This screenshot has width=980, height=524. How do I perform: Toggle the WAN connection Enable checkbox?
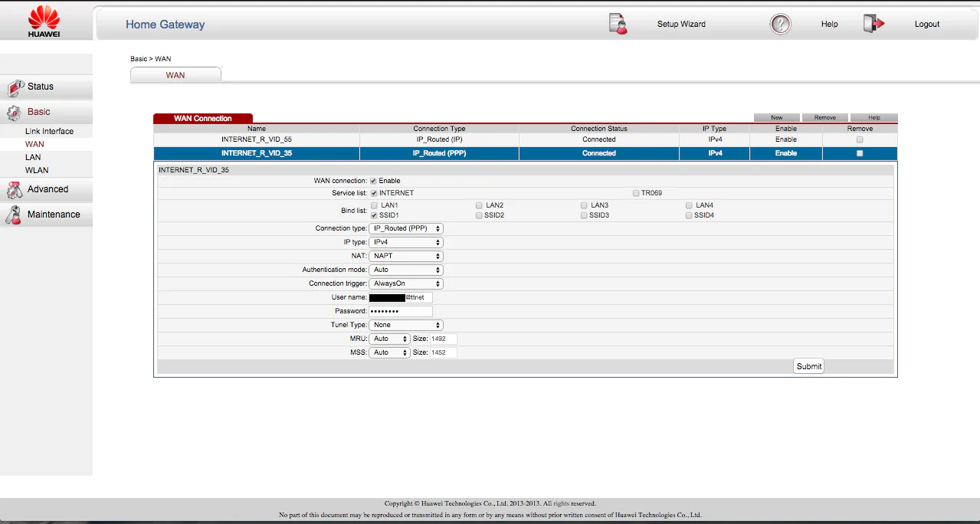[x=374, y=181]
